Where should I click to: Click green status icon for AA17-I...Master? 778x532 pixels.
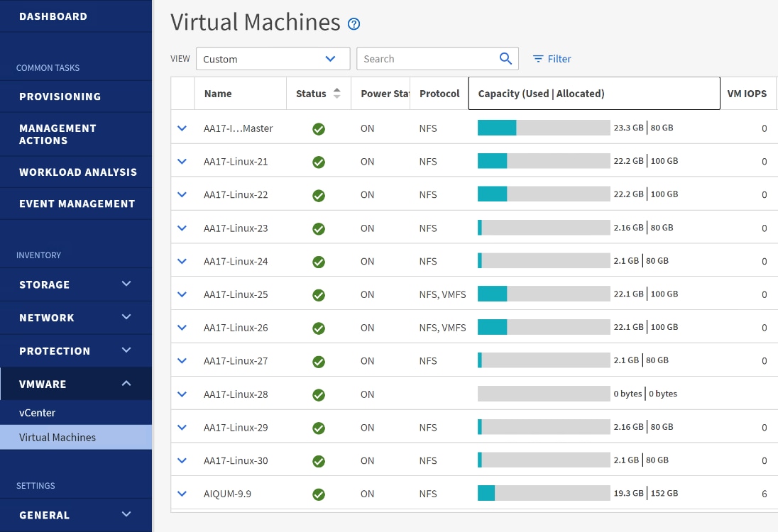click(x=319, y=129)
